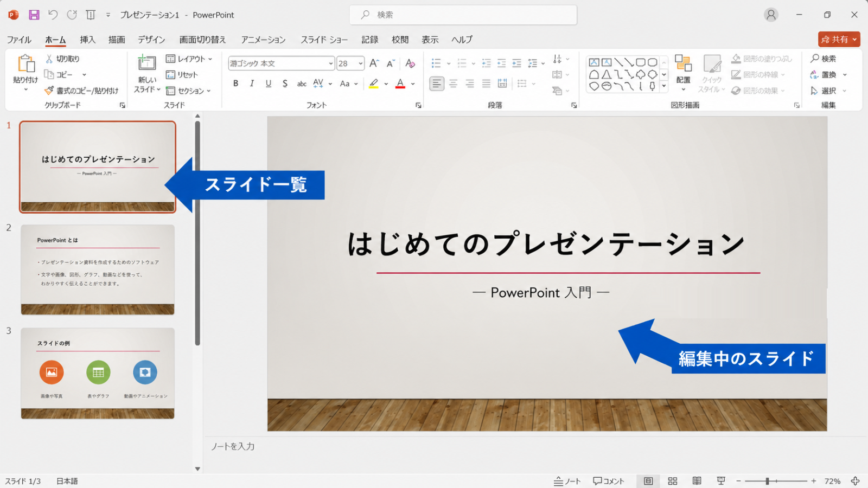Image resolution: width=868 pixels, height=488 pixels.
Task: Toggle Bold formatting
Action: 235,84
